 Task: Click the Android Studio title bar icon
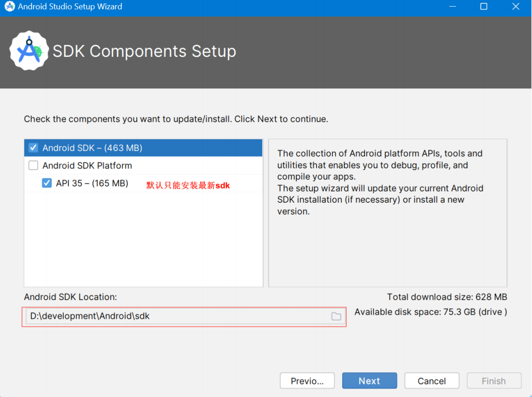coord(10,6)
